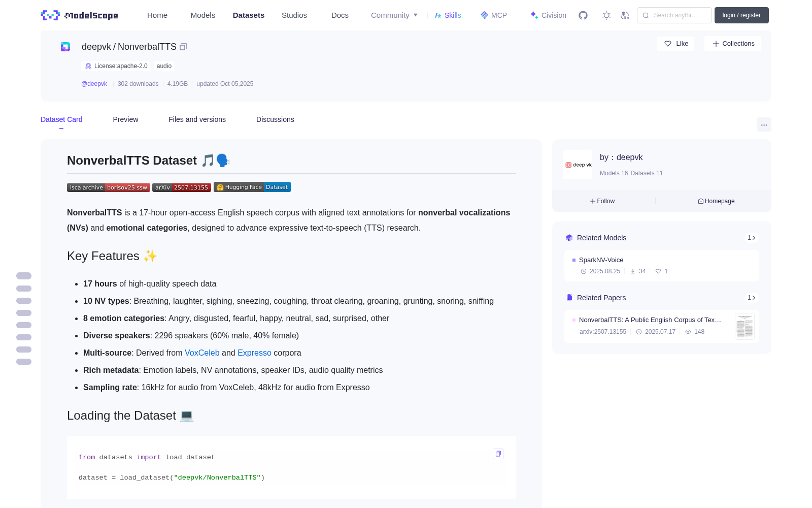
Task: Open the Docs nav item
Action: point(340,15)
